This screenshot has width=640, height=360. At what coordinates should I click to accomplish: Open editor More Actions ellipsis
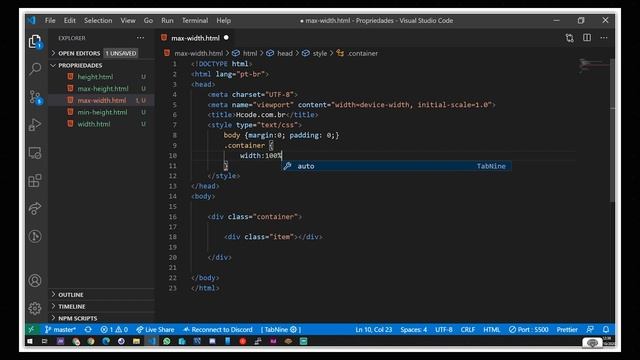tap(604, 38)
